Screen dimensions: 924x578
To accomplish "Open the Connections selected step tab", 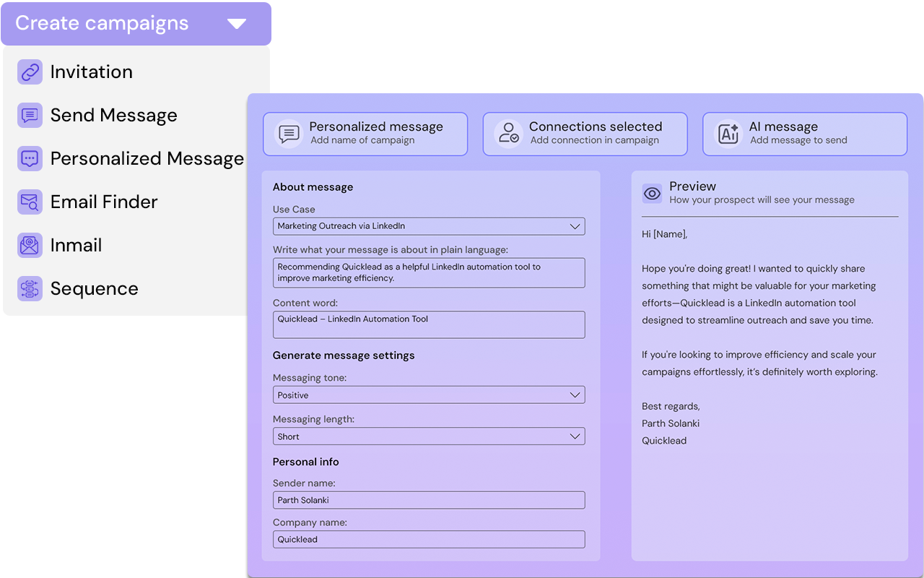I will point(585,134).
